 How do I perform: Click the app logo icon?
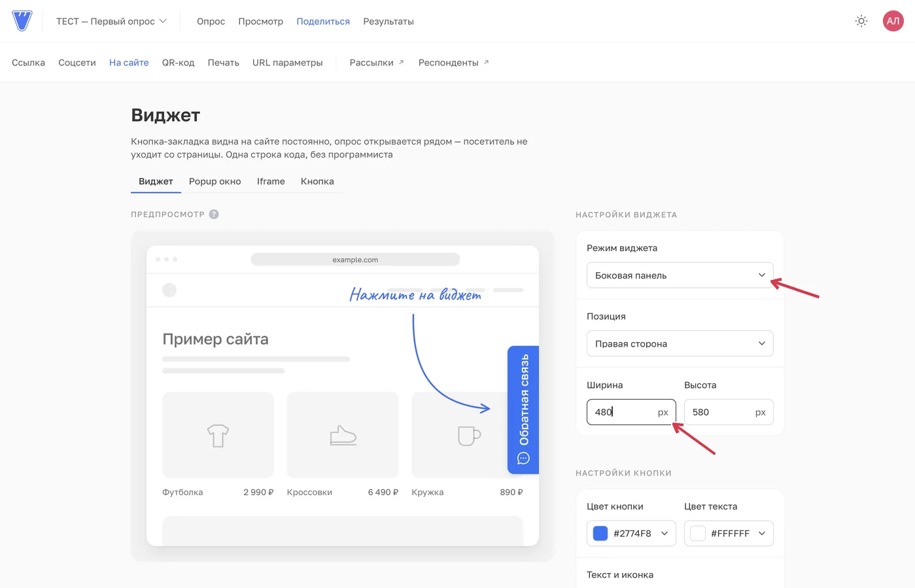point(22,21)
